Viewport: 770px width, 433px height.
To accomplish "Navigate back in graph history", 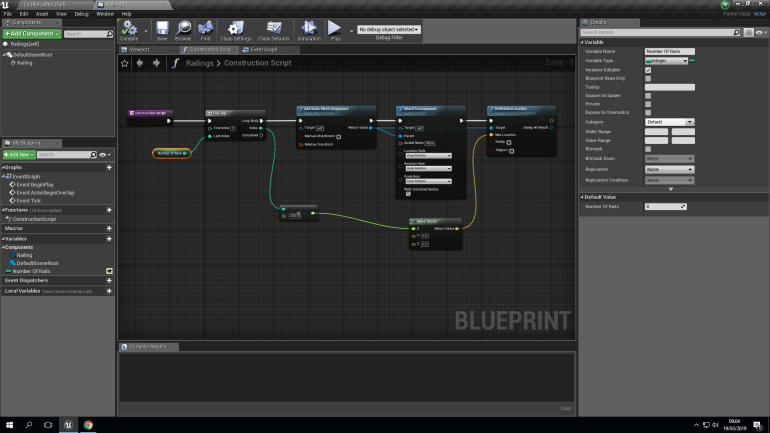I will pos(140,63).
